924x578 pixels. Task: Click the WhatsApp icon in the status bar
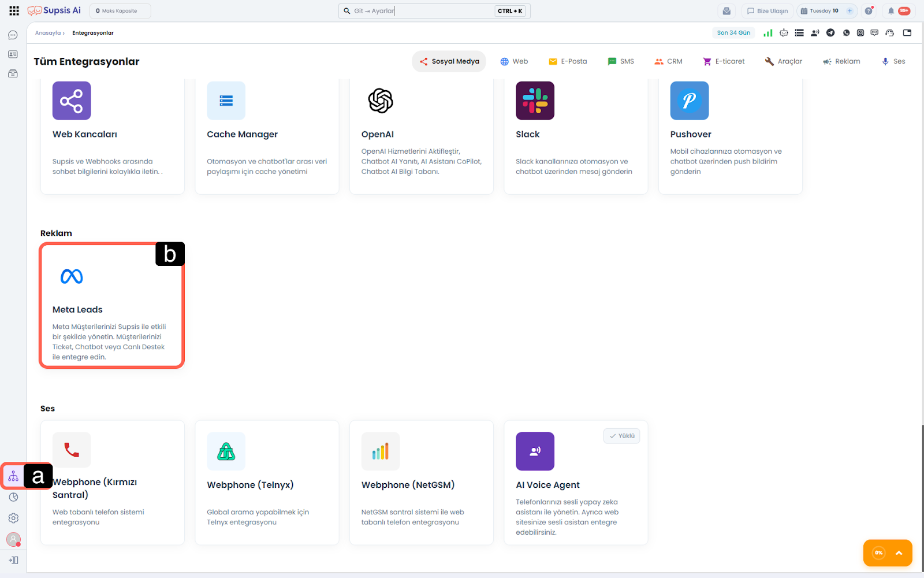click(x=846, y=33)
